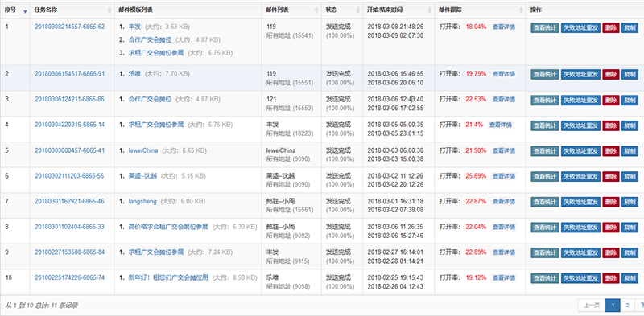The width and height of the screenshot is (644, 316).
Task: Delete task row 3 with red 删除 button
Action: [x=611, y=100]
